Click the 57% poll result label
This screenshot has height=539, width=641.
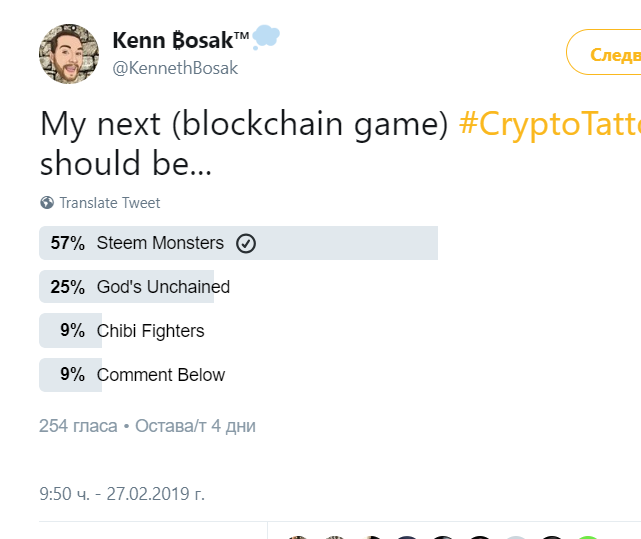point(67,243)
